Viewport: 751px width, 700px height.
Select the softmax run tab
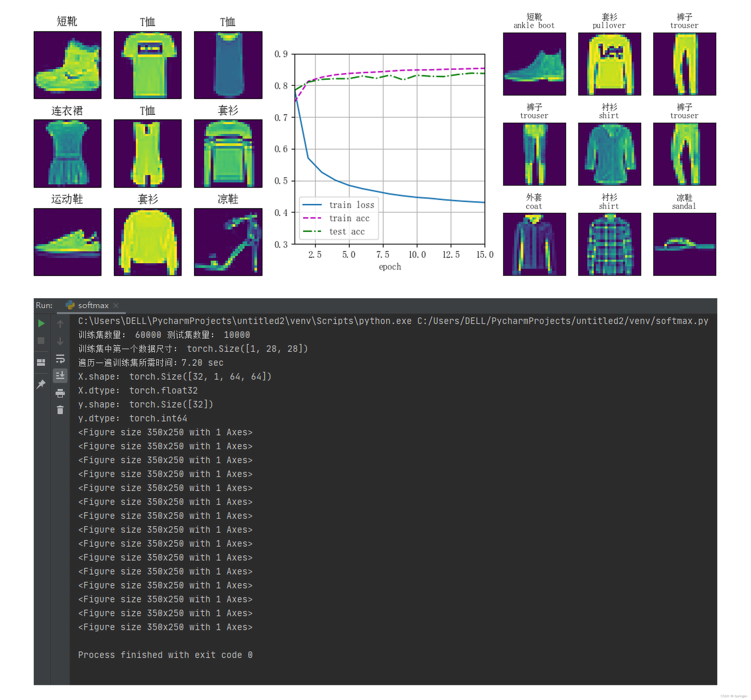pyautogui.click(x=93, y=305)
